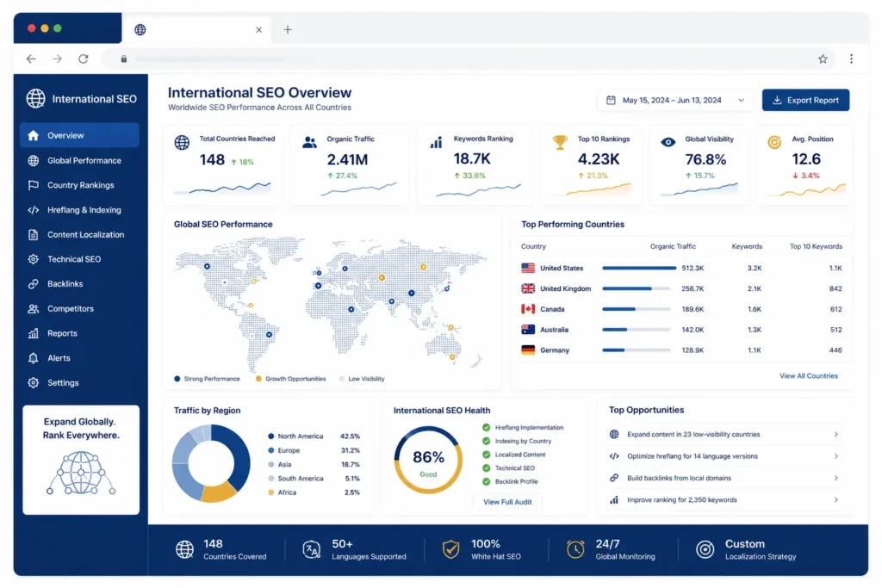882x588 pixels.
Task: Click the Global Visibility eye icon
Action: pos(668,142)
